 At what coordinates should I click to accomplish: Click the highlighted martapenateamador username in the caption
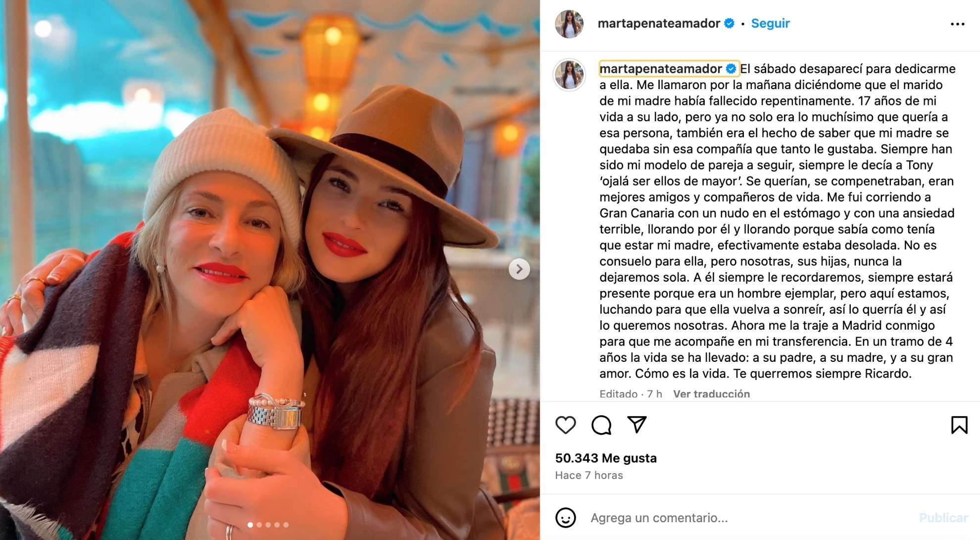pyautogui.click(x=661, y=69)
